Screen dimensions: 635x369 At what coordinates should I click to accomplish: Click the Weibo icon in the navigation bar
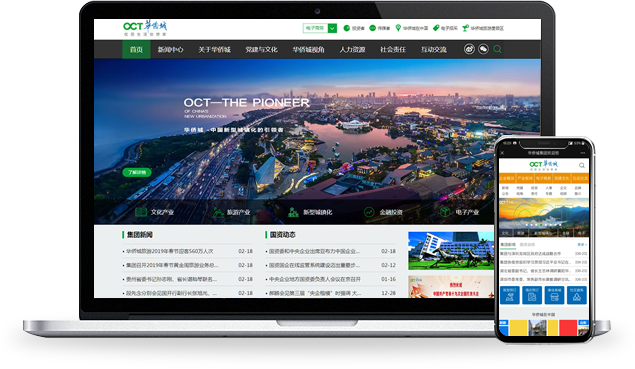click(x=469, y=49)
